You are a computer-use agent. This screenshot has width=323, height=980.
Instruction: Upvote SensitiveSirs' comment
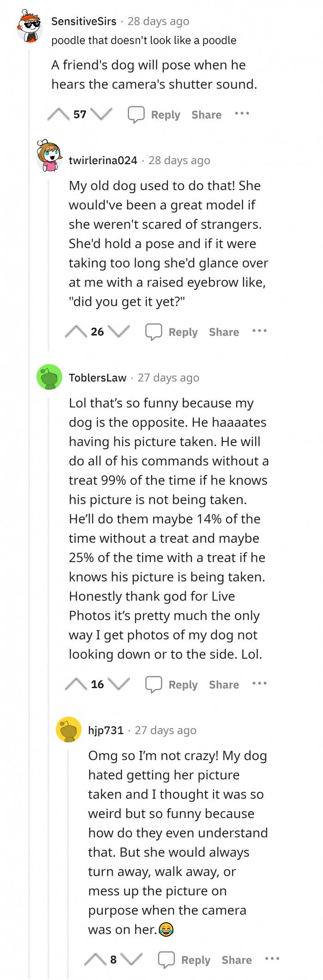[x=59, y=114]
